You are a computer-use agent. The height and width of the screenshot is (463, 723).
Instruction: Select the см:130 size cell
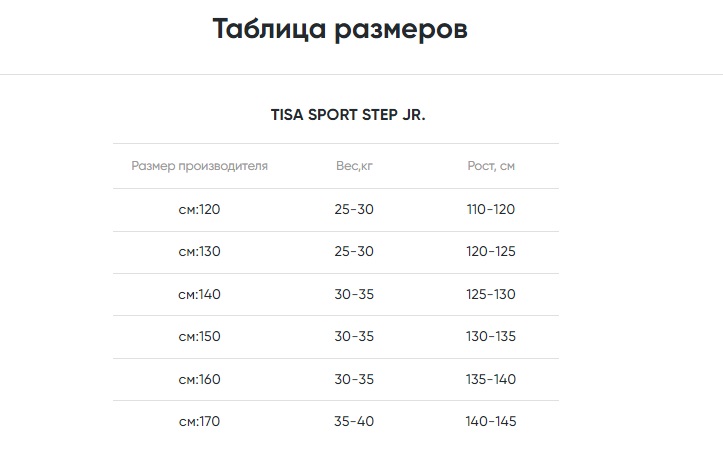(x=199, y=251)
